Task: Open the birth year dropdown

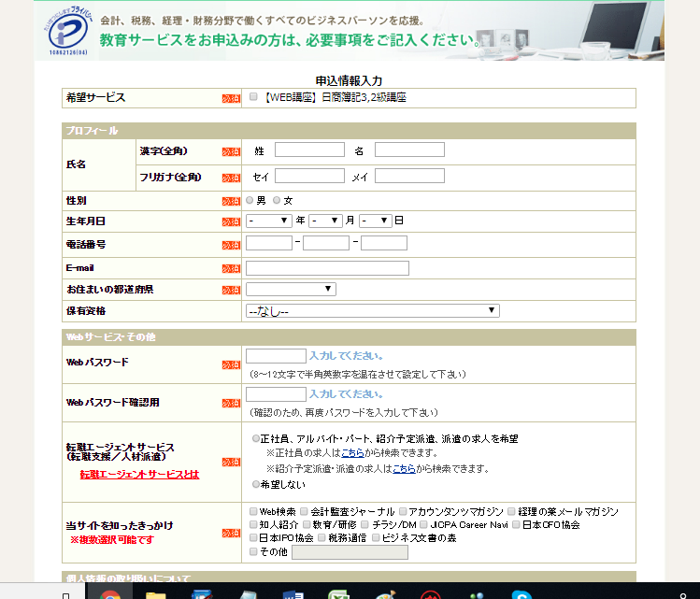Action: [x=269, y=221]
